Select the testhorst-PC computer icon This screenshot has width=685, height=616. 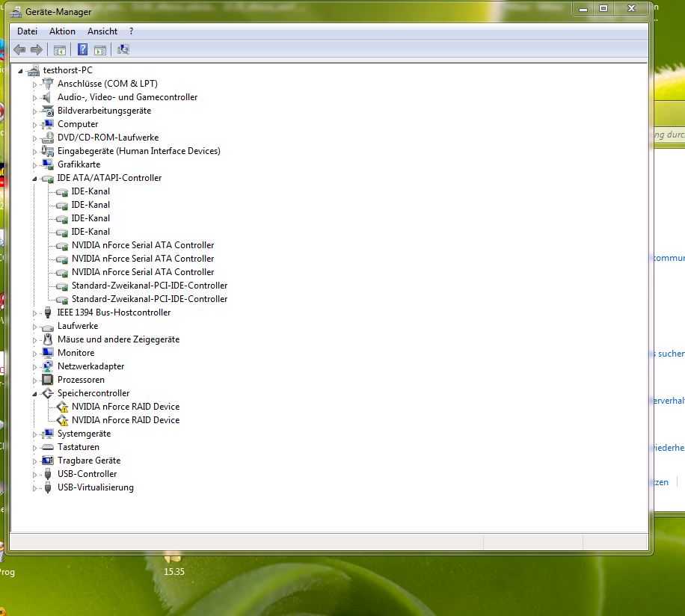(x=33, y=70)
